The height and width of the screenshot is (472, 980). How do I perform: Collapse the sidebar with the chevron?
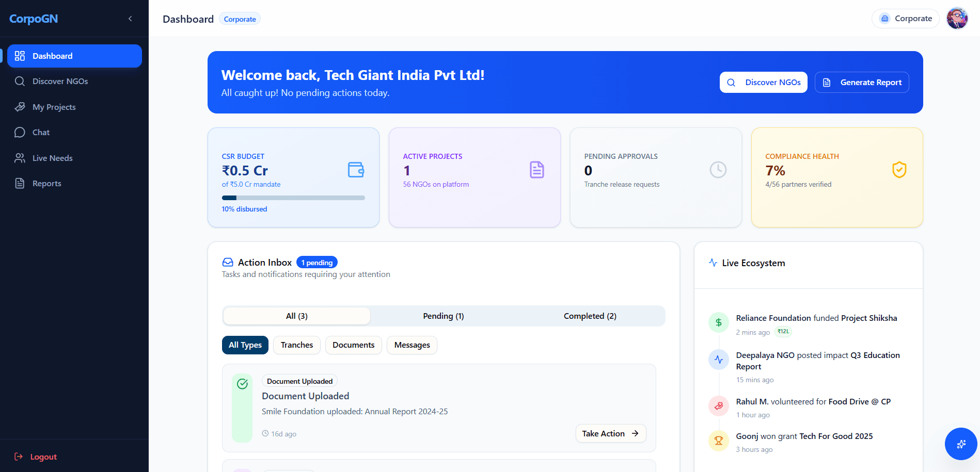(130, 18)
